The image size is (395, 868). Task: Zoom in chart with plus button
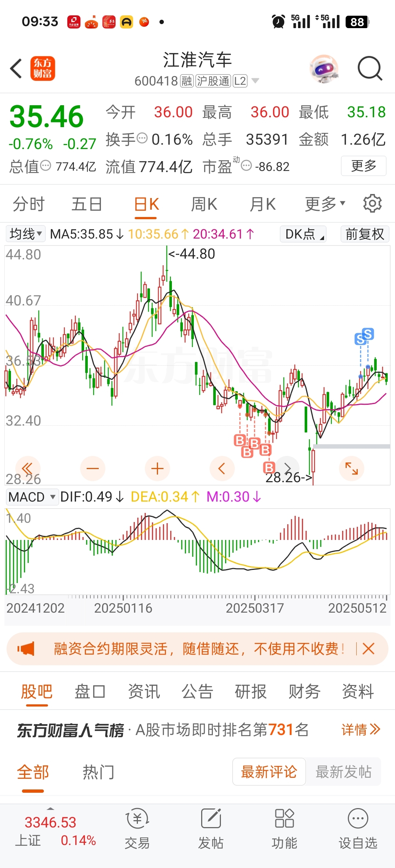pos(158,468)
